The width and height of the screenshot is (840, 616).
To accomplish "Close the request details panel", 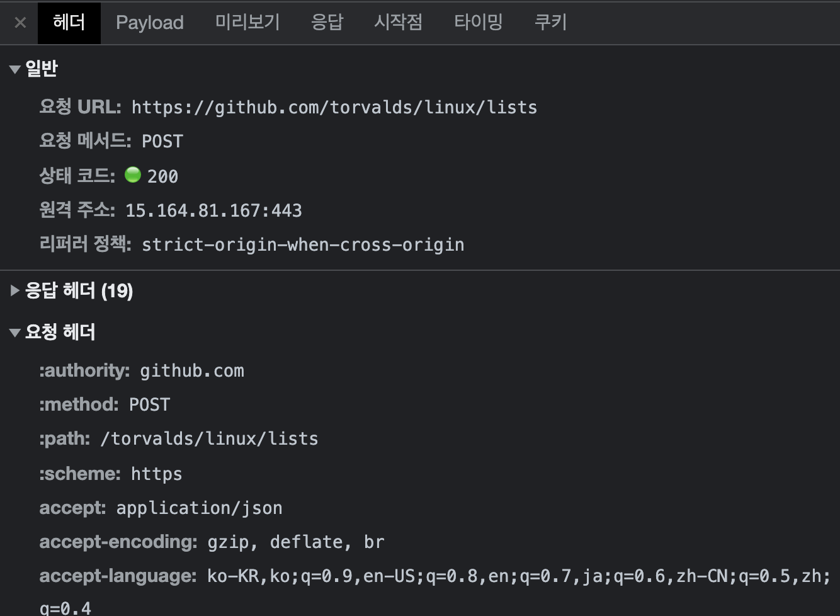I will pyautogui.click(x=20, y=23).
